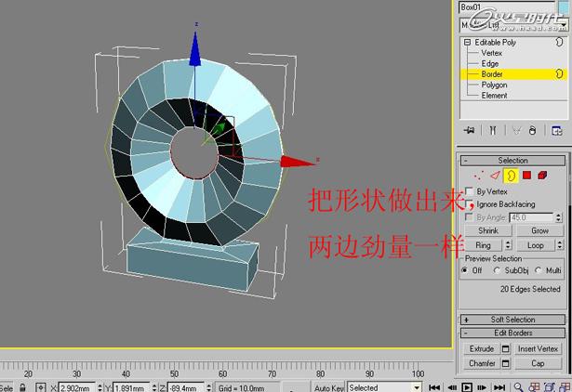The height and width of the screenshot is (392, 572).
Task: Click the Cap button
Action: pyautogui.click(x=539, y=363)
